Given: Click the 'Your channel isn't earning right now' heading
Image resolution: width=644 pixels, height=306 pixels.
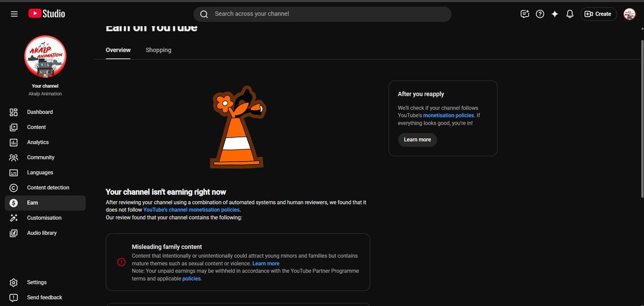Looking at the screenshot, I should pyautogui.click(x=166, y=192).
